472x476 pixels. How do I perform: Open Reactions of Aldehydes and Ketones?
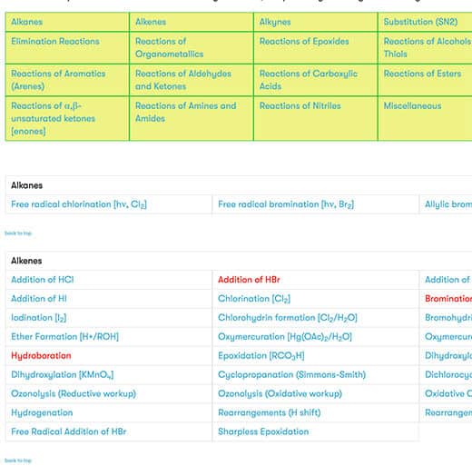coord(183,80)
